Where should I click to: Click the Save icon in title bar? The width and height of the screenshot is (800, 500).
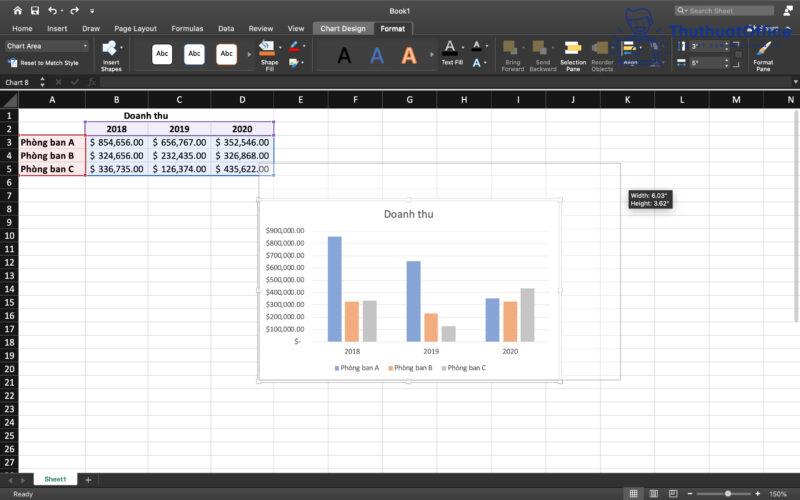click(x=35, y=10)
